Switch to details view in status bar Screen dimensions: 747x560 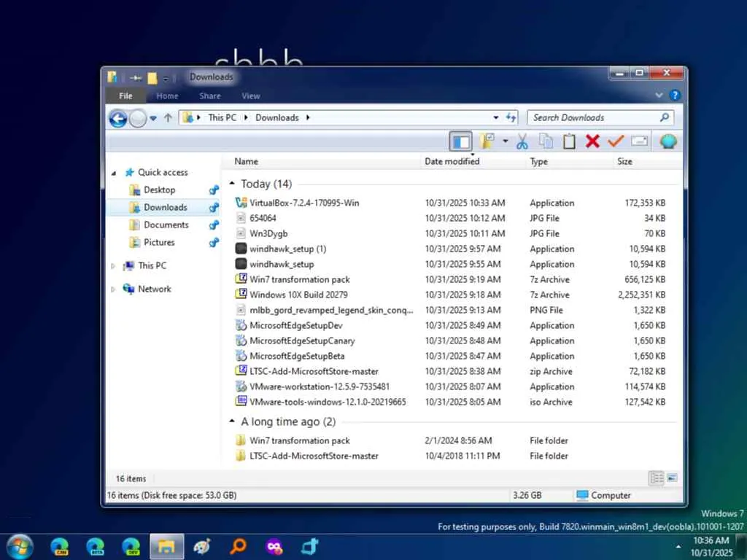click(x=656, y=478)
